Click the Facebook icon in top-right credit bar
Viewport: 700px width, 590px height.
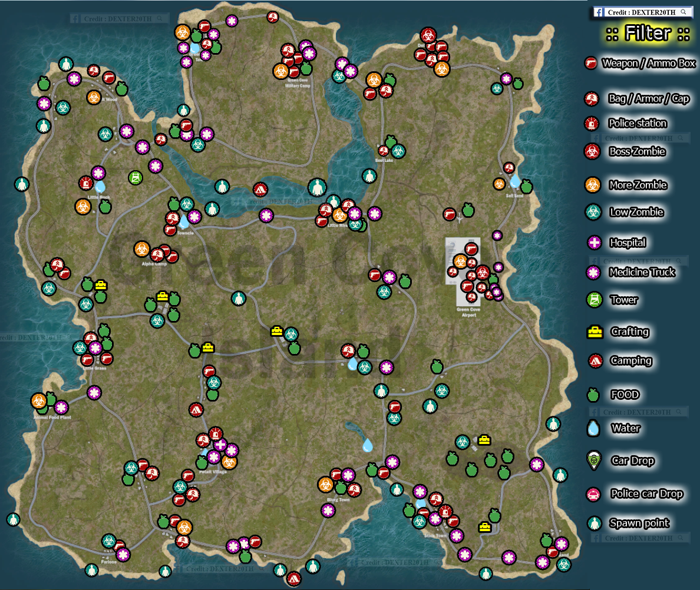pos(598,12)
